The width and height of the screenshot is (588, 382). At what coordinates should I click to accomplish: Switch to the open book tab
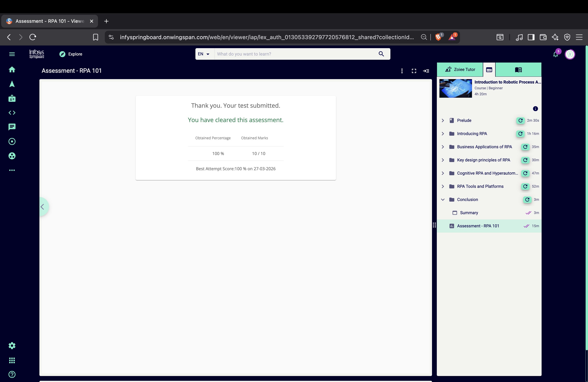coord(518,70)
